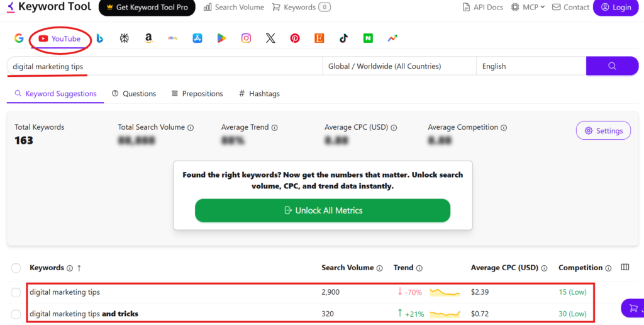
Task: Sort by the Search Volume column header
Action: pos(347,268)
